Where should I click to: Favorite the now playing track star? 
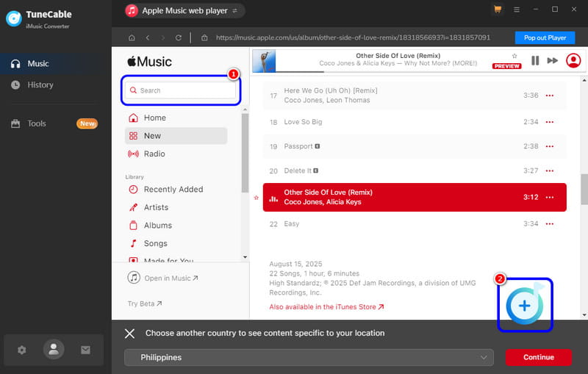(x=514, y=56)
